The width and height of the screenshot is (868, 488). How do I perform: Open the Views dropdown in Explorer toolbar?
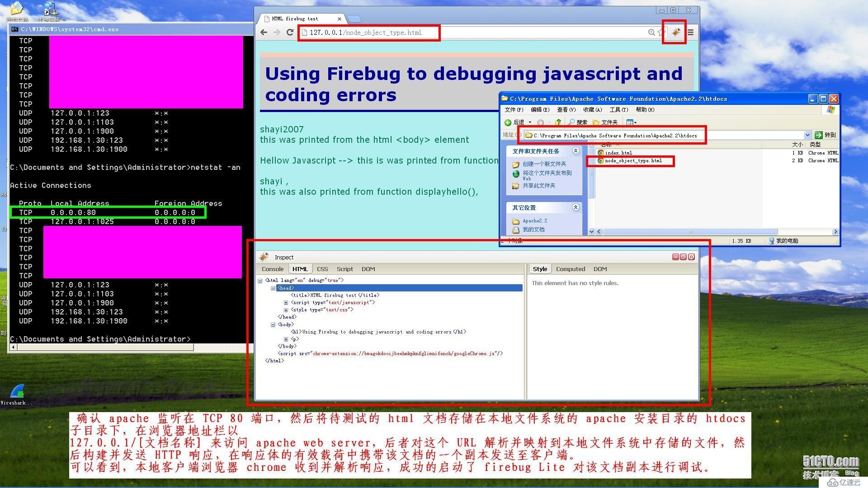point(632,122)
